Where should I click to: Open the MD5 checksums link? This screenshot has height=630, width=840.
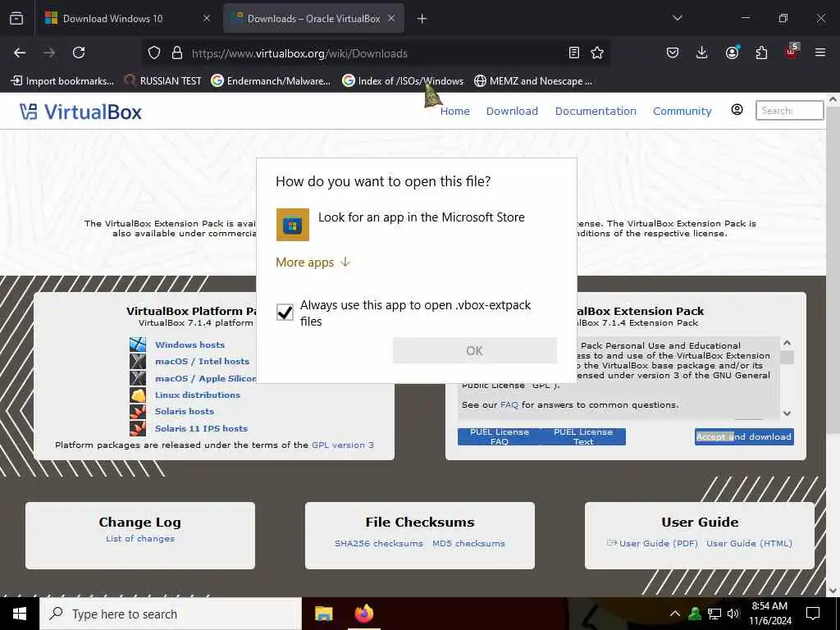[x=468, y=543]
